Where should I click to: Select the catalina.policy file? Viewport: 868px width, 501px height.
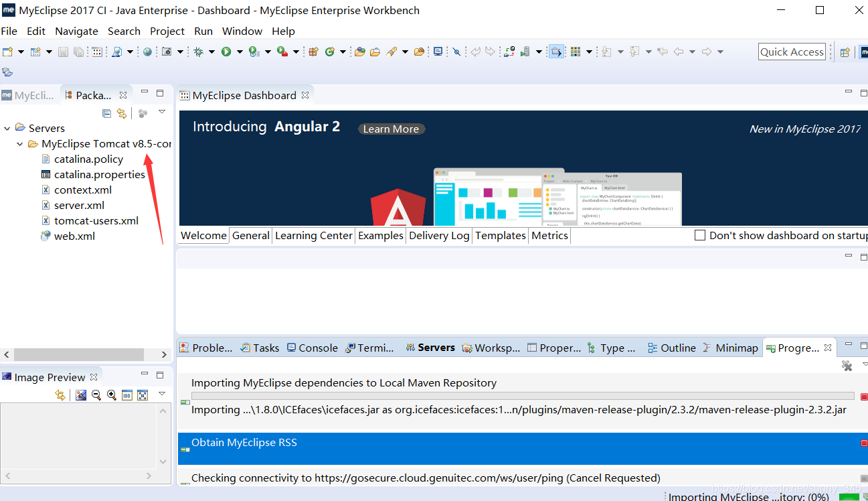tap(88, 159)
